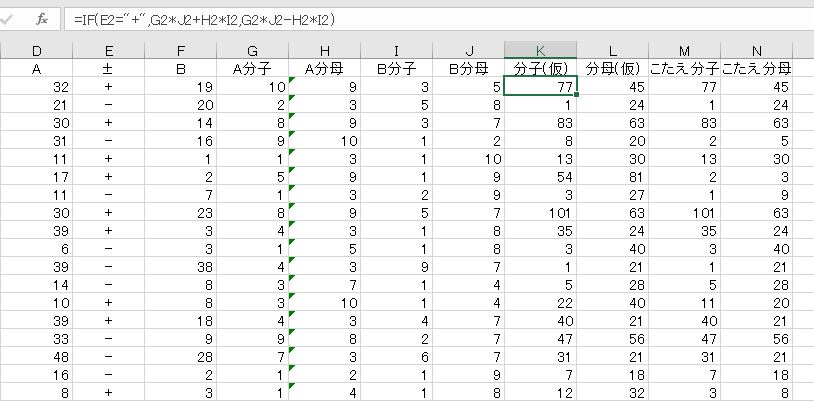Select the cell showing 6 in column D

[x=36, y=249]
